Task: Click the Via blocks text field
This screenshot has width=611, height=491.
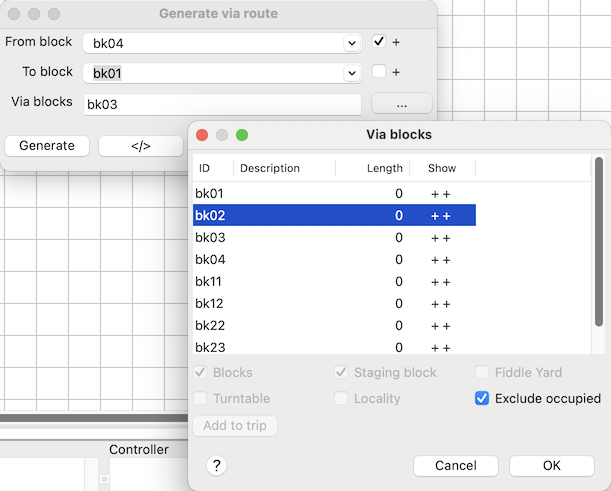Action: (x=222, y=104)
